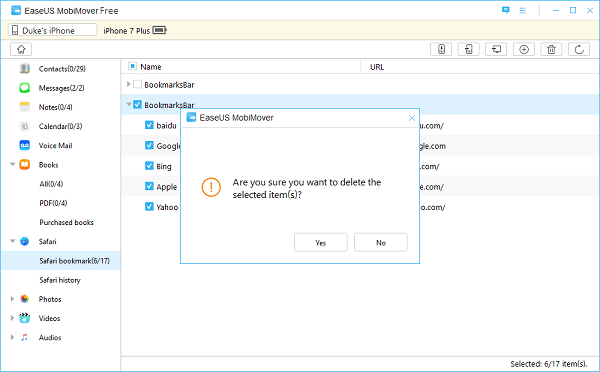The height and width of the screenshot is (372, 600).
Task: Click the add item plus icon
Action: tap(524, 49)
